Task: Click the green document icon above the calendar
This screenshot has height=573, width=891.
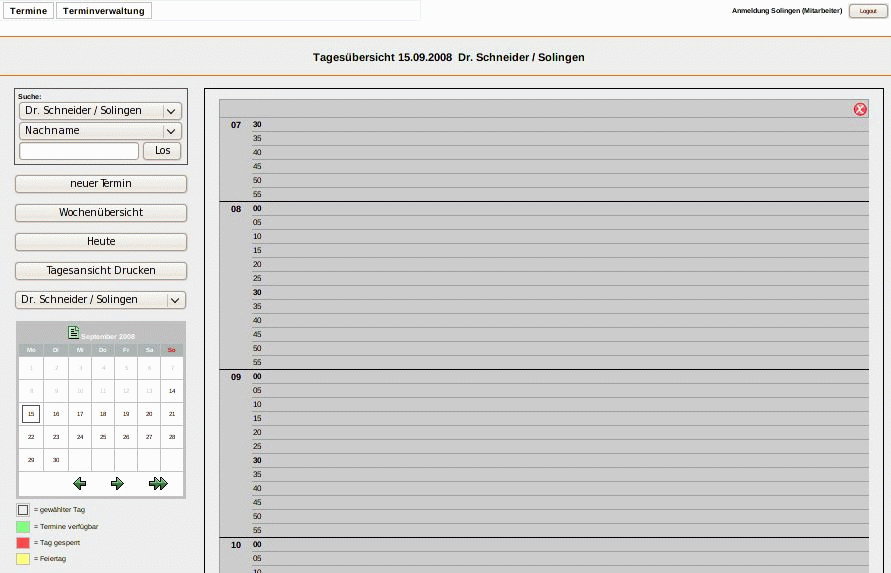Action: tap(73, 332)
